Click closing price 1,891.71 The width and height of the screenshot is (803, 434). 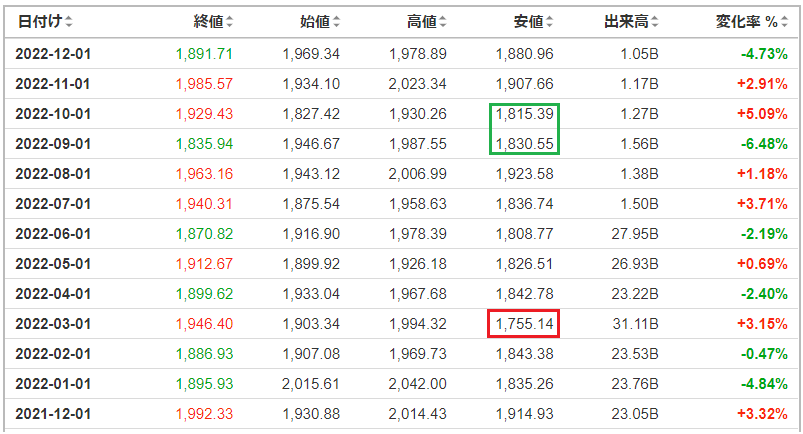[x=204, y=54]
